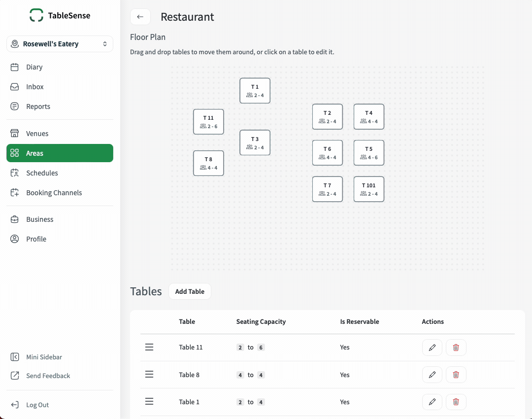The image size is (532, 419).
Task: Click the reorder handle for Table 8
Action: 149,375
